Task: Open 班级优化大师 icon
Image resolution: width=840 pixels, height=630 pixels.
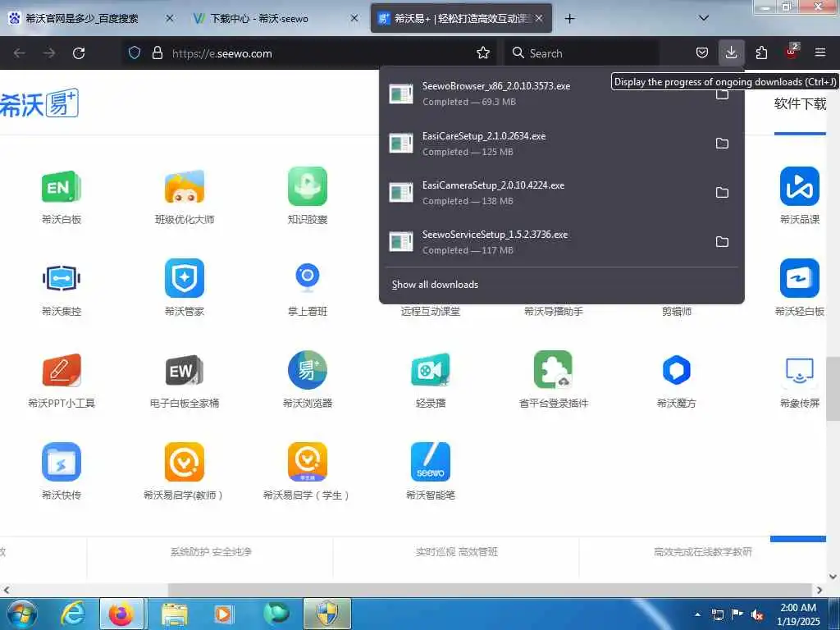Action: [x=185, y=186]
